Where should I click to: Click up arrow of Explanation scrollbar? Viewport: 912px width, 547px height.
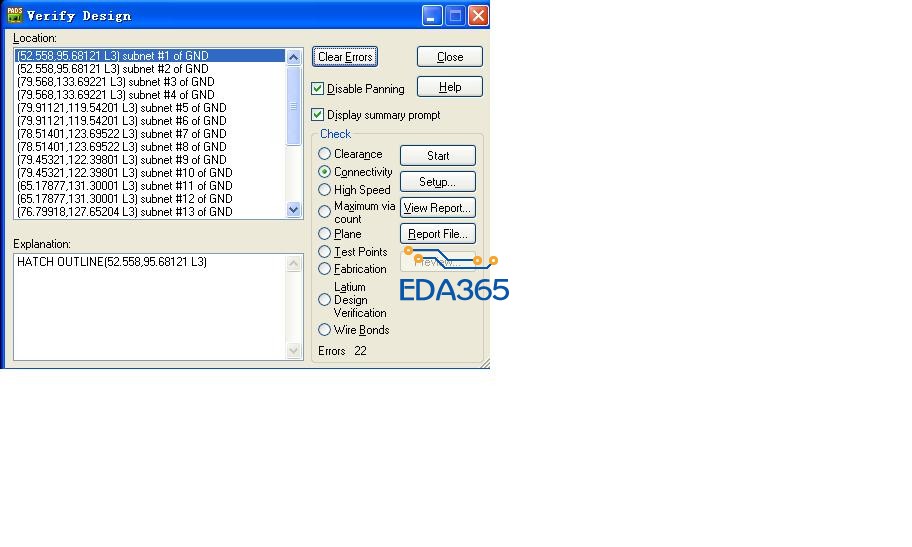pos(294,264)
